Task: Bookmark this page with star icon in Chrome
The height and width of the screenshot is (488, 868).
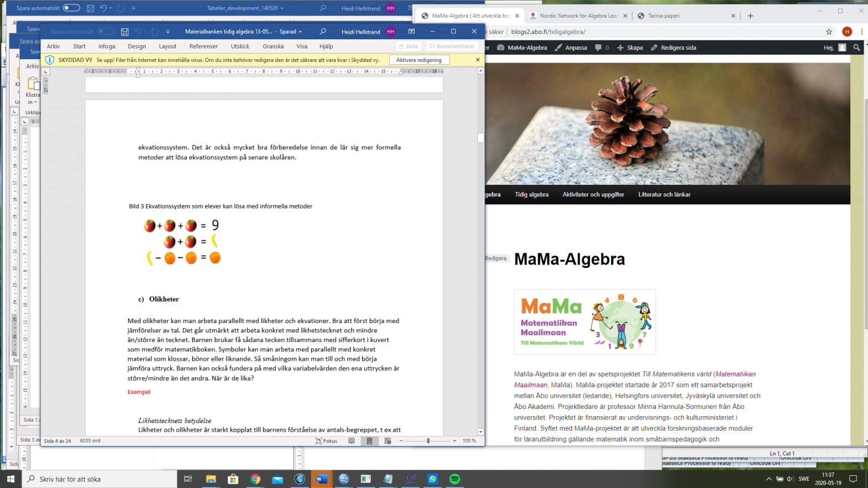Action: pos(829,32)
